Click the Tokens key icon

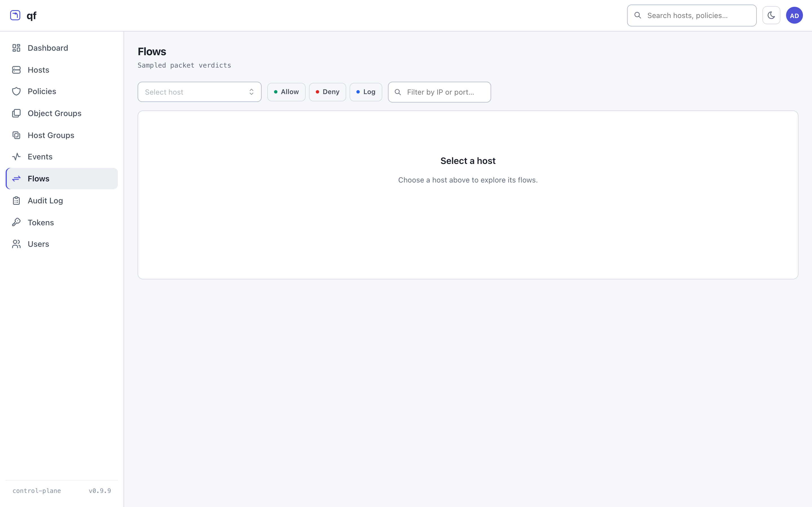point(16,222)
